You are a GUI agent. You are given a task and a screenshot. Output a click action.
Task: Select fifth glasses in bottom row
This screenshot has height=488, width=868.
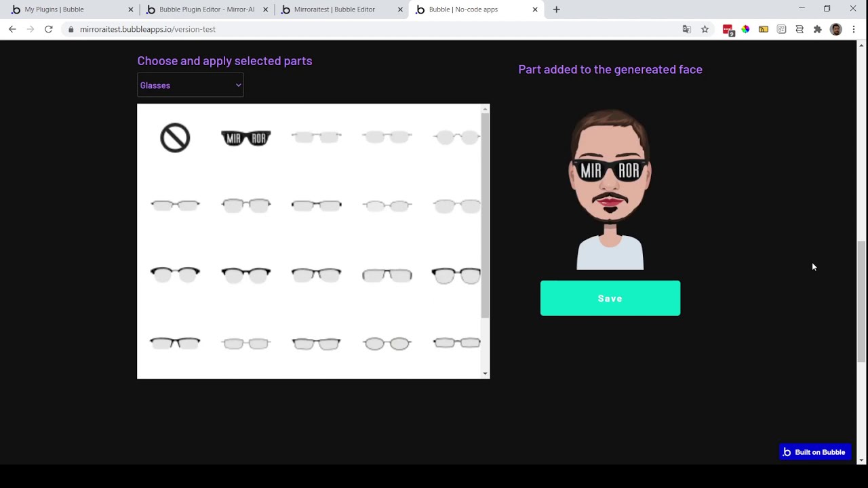pos(456,343)
